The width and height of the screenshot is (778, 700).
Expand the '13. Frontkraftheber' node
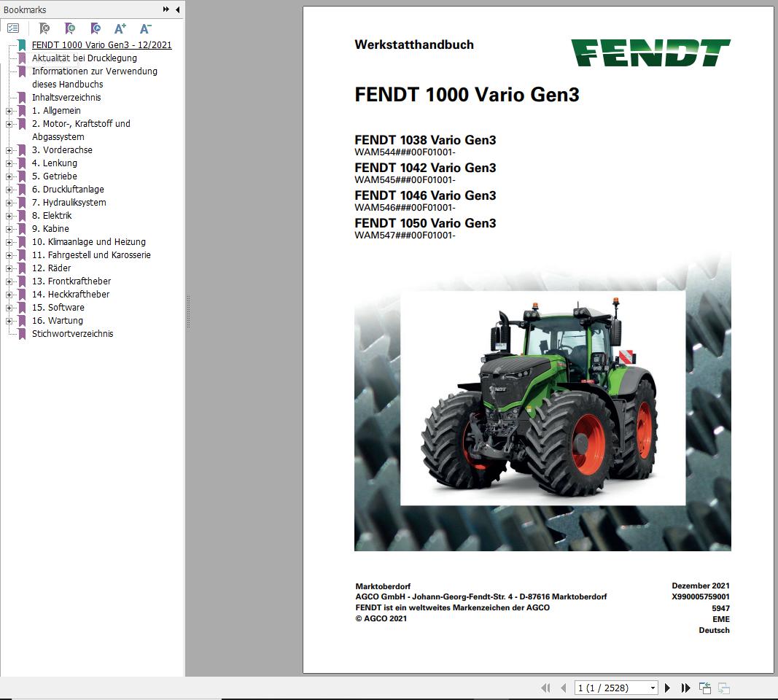pos(9,281)
